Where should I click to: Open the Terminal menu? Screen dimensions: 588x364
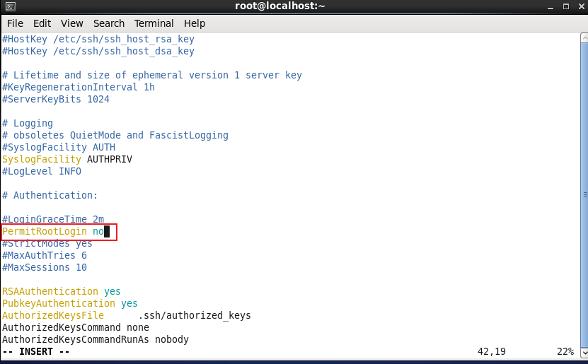coord(154,23)
